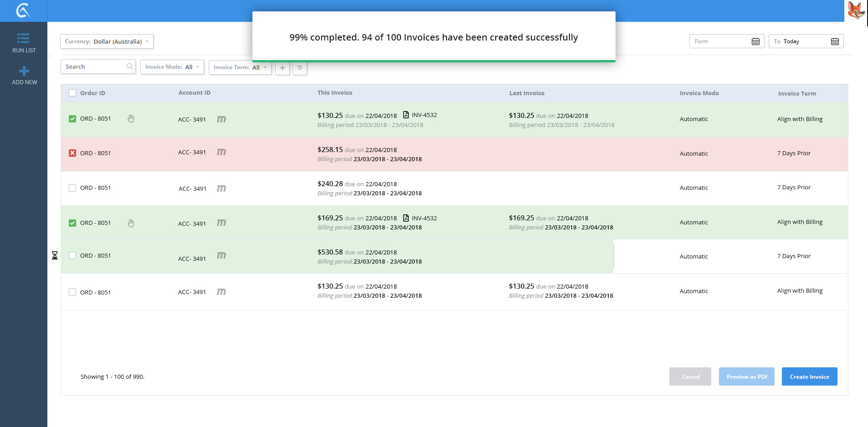The height and width of the screenshot is (427, 868).
Task: Uncheck the first green row checkbox
Action: 72,119
